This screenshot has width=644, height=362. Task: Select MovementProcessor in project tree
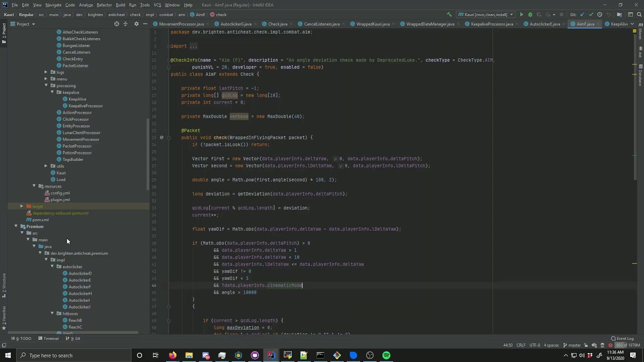click(81, 139)
